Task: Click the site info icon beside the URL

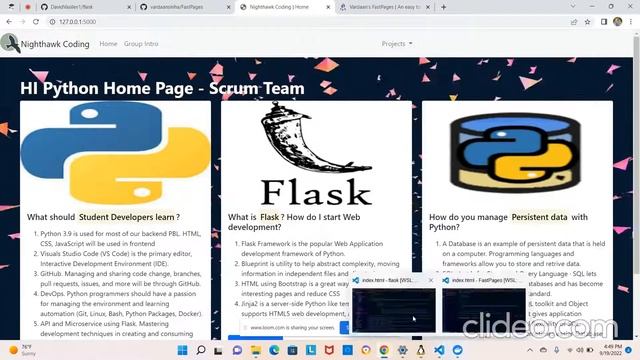Action: point(52,22)
